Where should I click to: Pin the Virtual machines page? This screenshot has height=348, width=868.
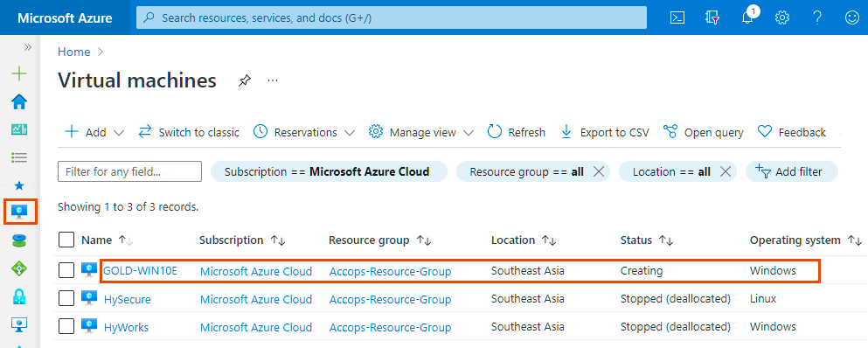tap(244, 81)
